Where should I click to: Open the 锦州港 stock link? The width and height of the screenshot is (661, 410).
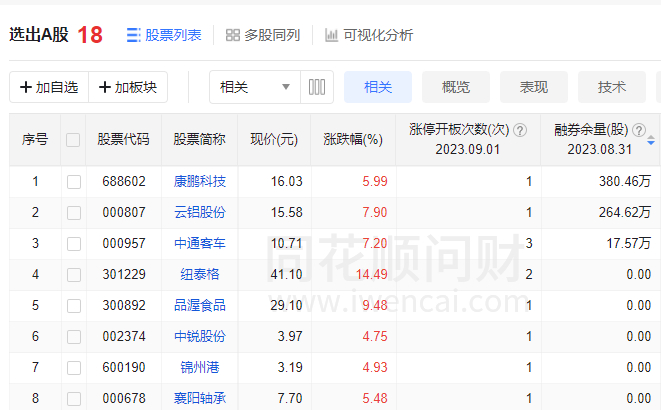(x=200, y=367)
